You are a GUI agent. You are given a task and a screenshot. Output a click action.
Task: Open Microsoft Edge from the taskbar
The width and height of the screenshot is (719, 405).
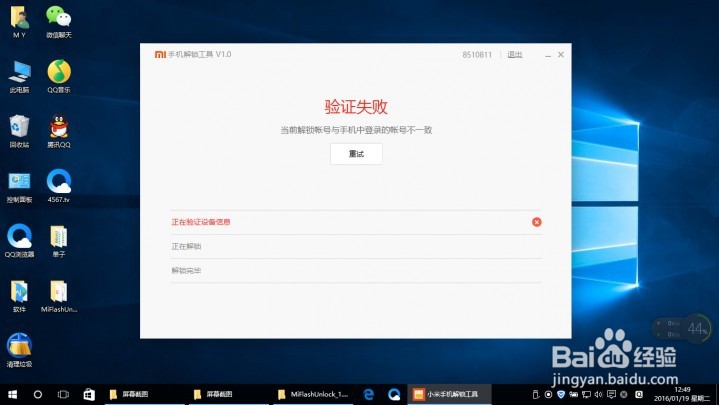pyautogui.click(x=369, y=394)
